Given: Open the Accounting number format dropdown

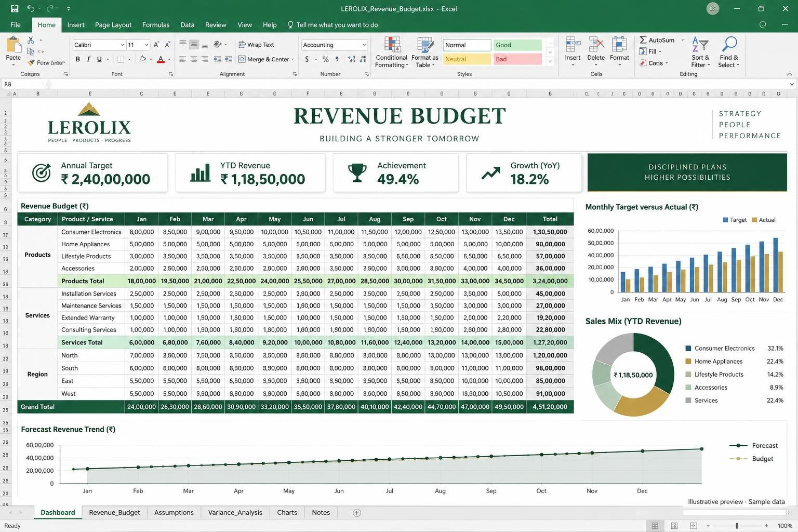Looking at the screenshot, I should 364,45.
